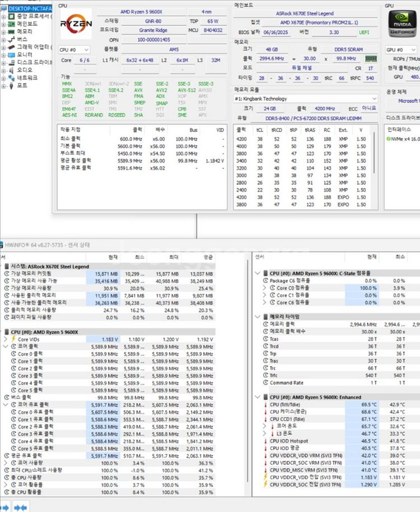Expand the Core C0 점유율 row
420x512 pixels.
(265, 288)
